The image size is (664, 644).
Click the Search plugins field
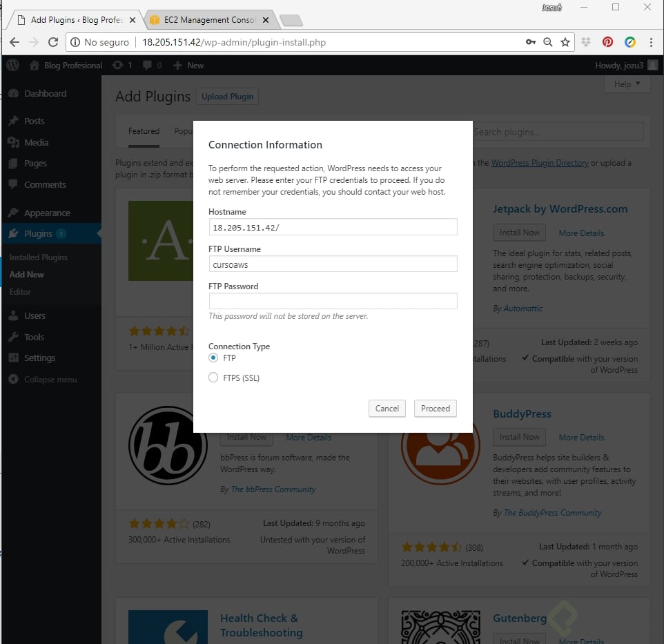(x=557, y=132)
